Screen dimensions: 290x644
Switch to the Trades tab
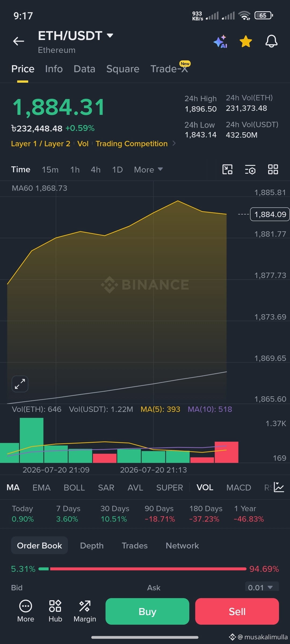(135, 546)
